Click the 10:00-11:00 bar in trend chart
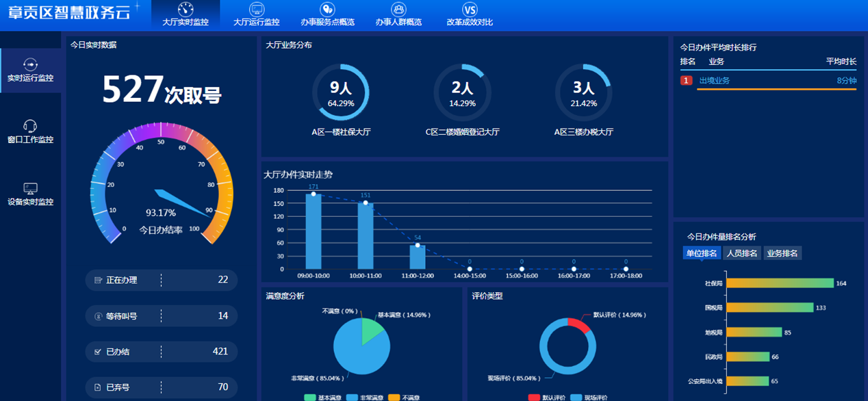Viewport: 868px width, 401px height. coord(366,235)
